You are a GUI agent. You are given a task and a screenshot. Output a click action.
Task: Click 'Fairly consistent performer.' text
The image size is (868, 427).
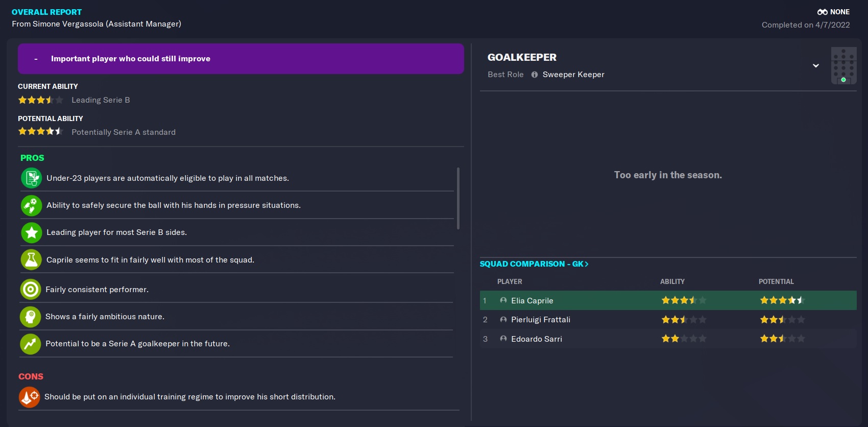point(97,290)
